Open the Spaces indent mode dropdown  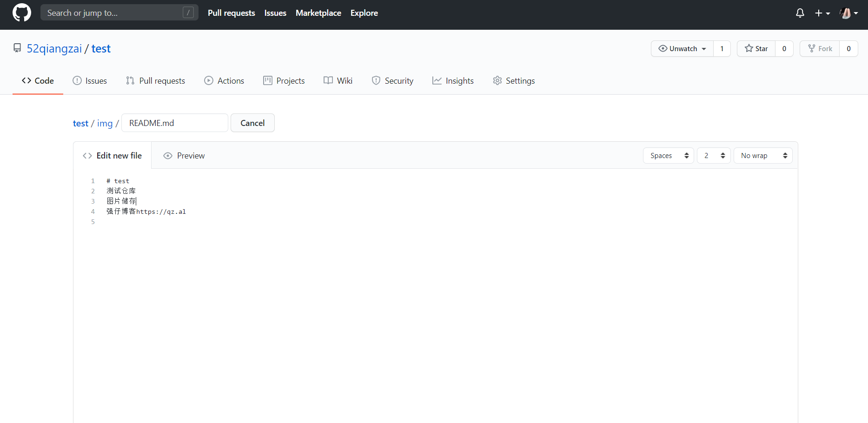(668, 156)
